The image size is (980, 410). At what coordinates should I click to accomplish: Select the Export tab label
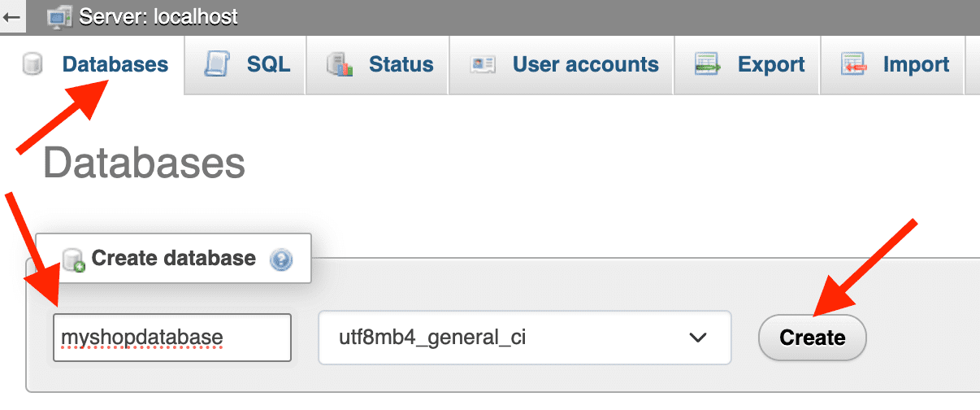click(x=771, y=64)
